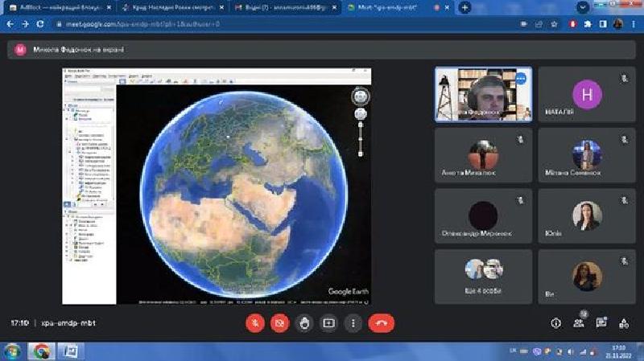Open the activities icon at bottom right

623,323
